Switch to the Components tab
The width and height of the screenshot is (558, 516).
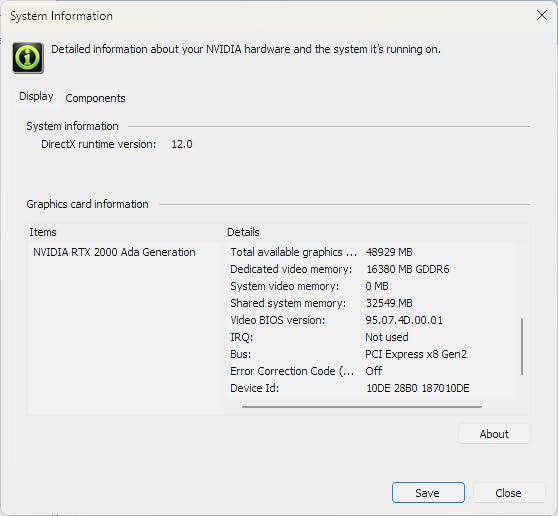click(x=95, y=98)
